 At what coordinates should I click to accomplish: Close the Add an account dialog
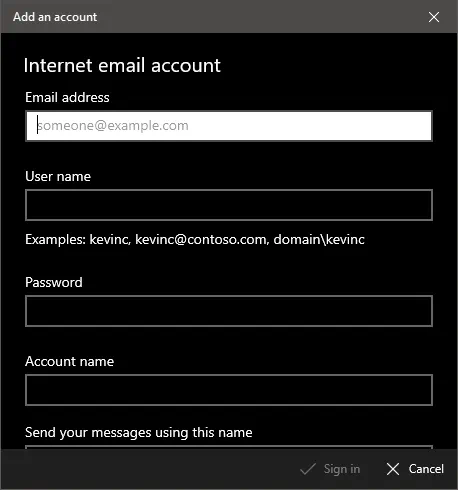point(434,17)
